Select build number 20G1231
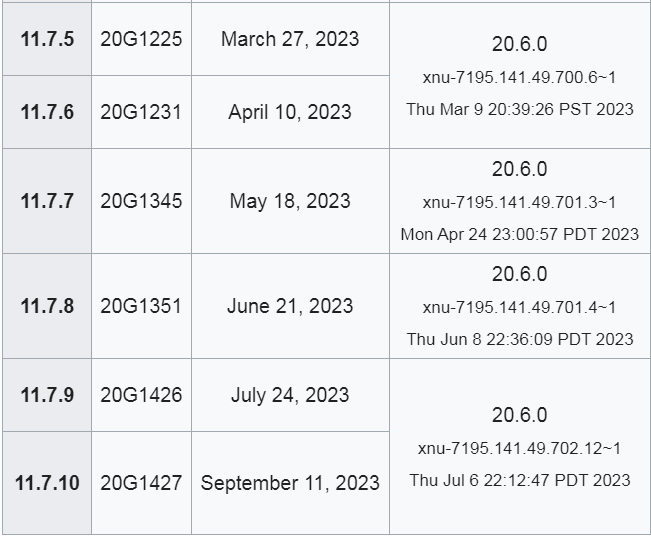The width and height of the screenshot is (651, 536). [141, 112]
